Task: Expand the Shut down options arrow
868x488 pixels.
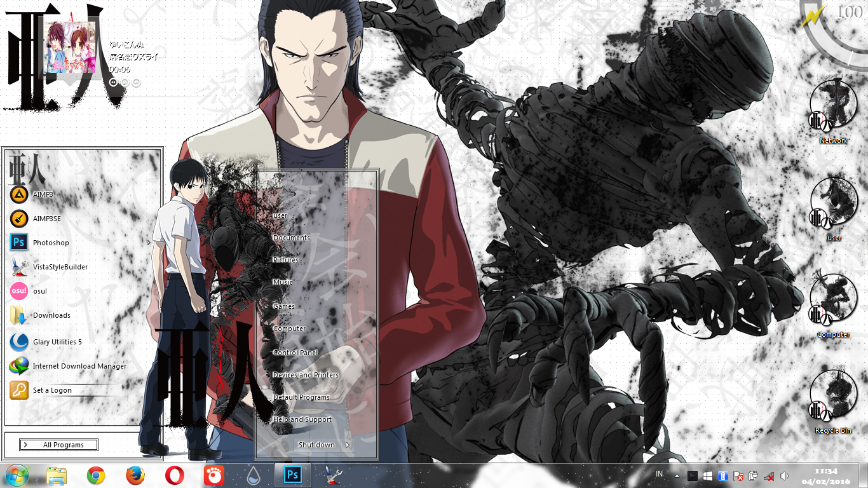Action: coord(348,445)
